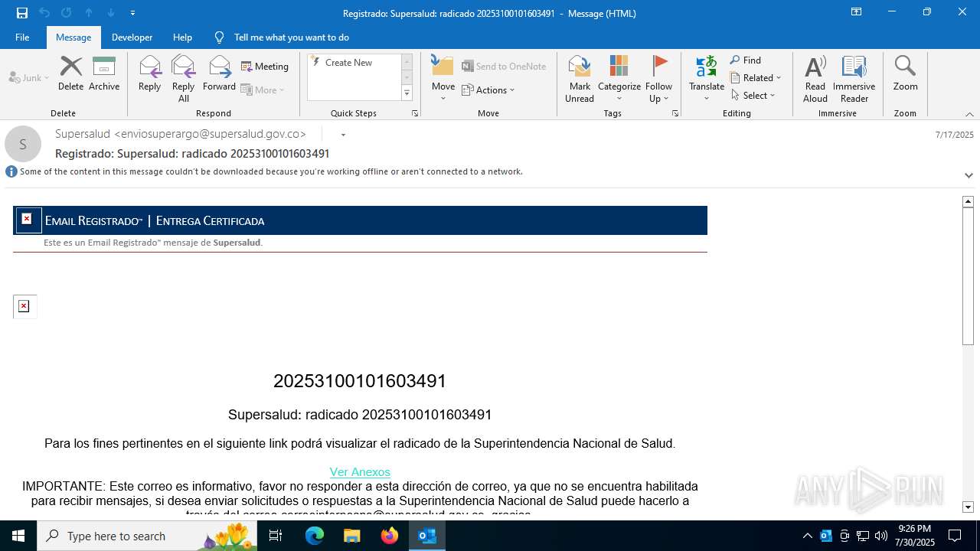Collapse the ribbon with the chevron
Viewport: 980px width, 551px height.
pyautogui.click(x=969, y=114)
